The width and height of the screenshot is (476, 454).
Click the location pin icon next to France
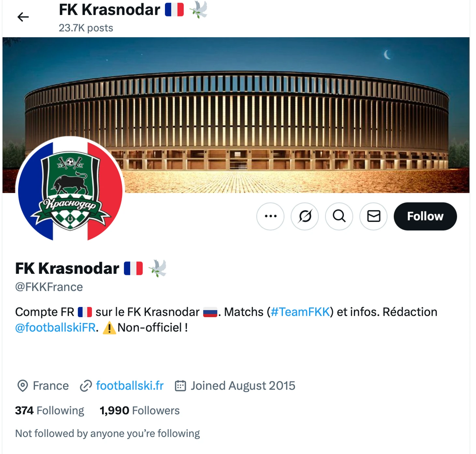point(22,386)
